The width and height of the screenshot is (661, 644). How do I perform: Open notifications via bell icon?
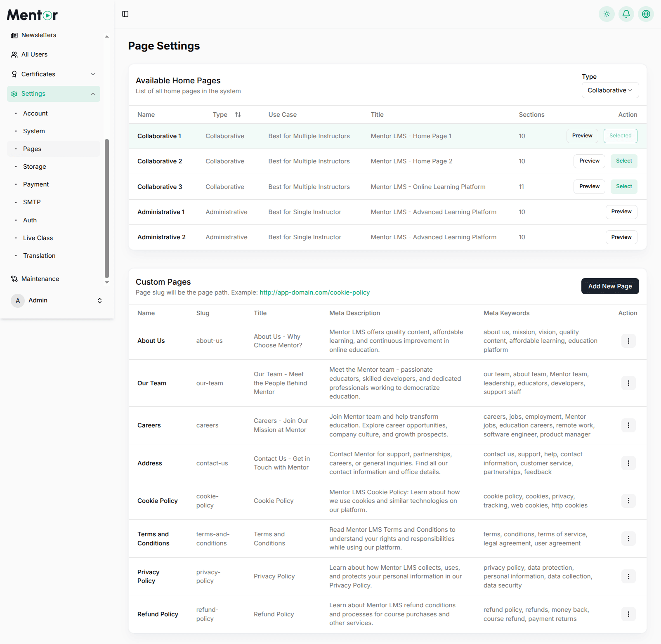[626, 14]
